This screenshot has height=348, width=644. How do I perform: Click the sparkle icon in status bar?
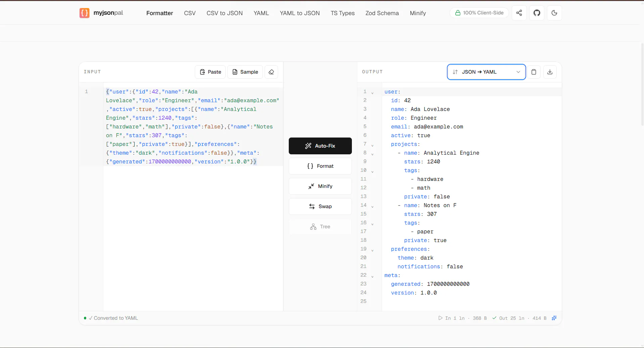pyautogui.click(x=554, y=318)
